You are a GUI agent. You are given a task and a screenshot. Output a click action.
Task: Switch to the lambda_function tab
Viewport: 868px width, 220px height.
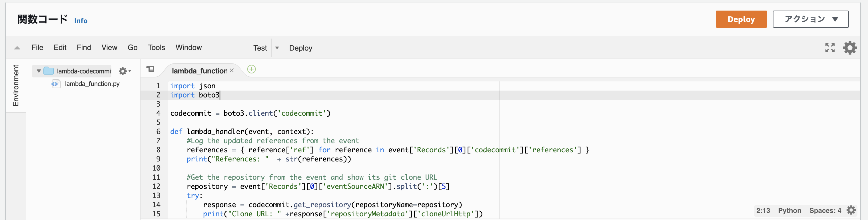(199, 71)
